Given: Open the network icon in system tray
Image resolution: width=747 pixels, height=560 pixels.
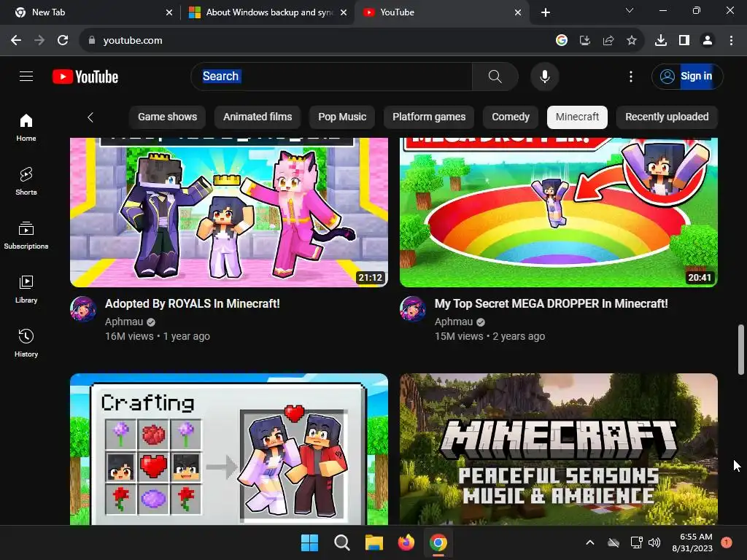Looking at the screenshot, I should [x=636, y=542].
